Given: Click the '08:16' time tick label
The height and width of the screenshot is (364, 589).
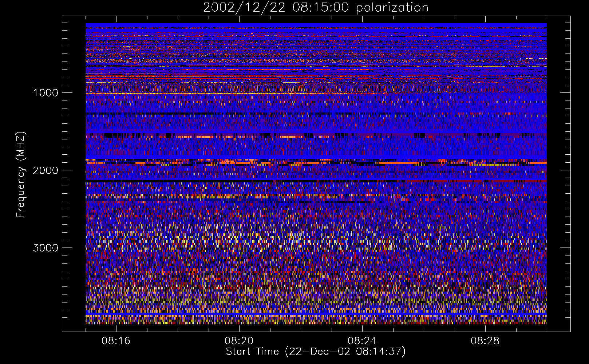Looking at the screenshot, I should pyautogui.click(x=116, y=341).
